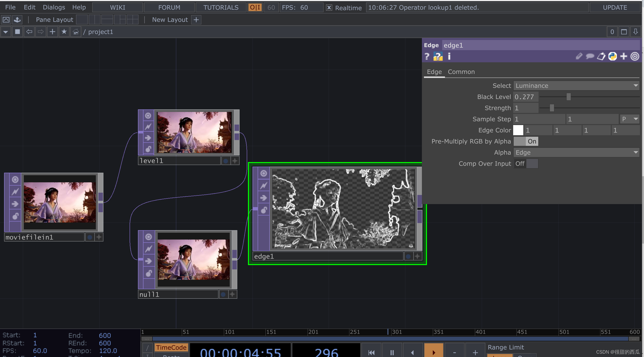Click the white Edge Color swatch
Viewport: 644px width, 357px height.
518,130
